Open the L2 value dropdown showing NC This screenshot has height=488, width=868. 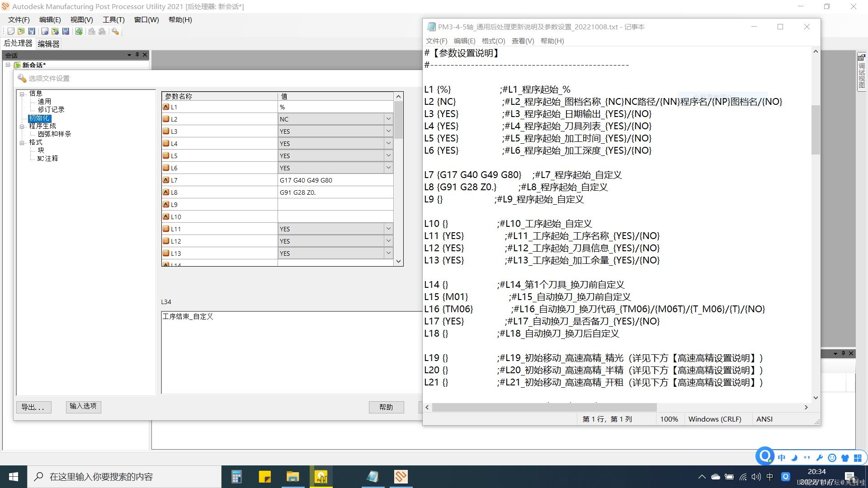click(388, 119)
